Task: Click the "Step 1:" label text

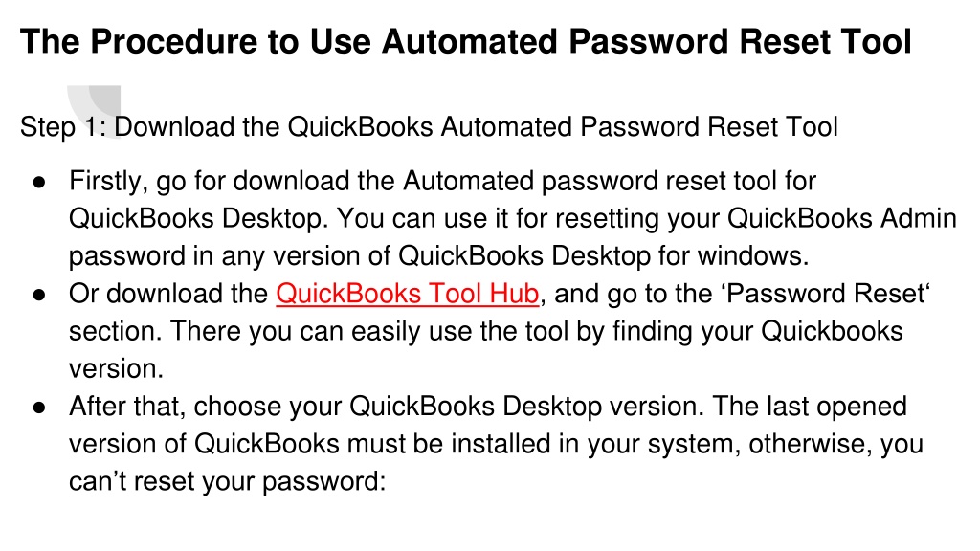Action: pyautogui.click(x=63, y=127)
